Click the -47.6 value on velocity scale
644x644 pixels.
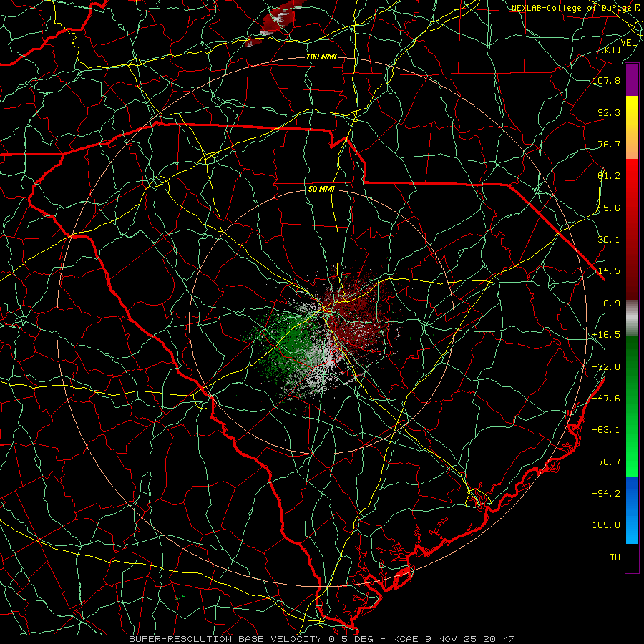(606, 399)
